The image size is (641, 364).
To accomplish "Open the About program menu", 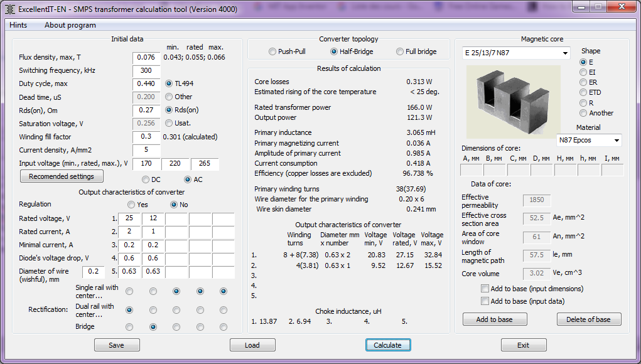I will 70,25.
